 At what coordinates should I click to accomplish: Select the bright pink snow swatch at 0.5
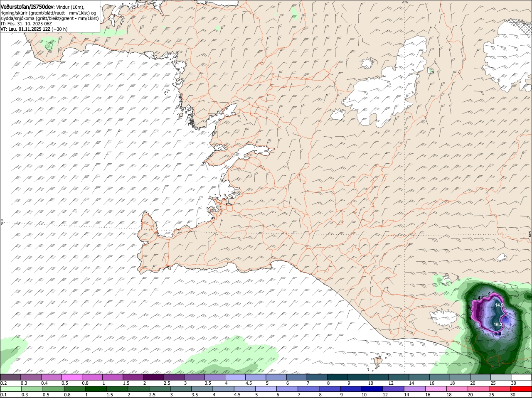(71, 377)
